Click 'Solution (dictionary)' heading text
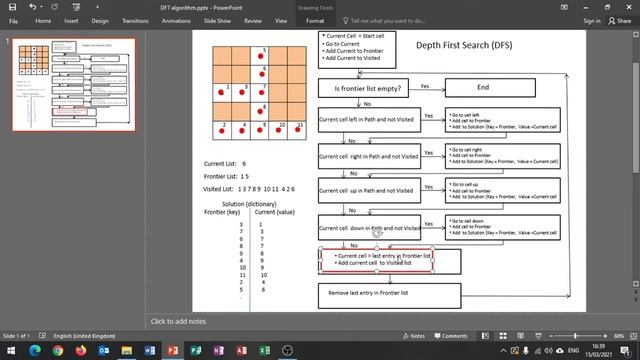The image size is (640, 360). click(249, 204)
